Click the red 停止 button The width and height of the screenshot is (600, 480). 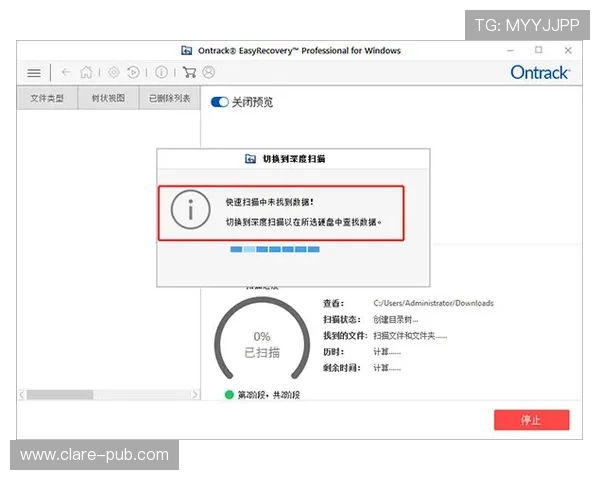pos(532,420)
